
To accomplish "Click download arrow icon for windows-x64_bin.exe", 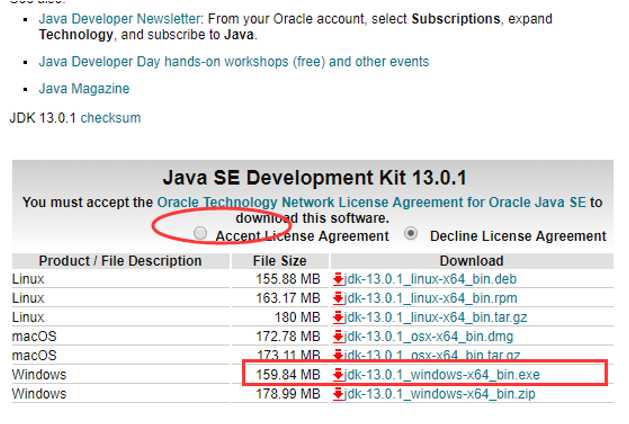I will (338, 375).
